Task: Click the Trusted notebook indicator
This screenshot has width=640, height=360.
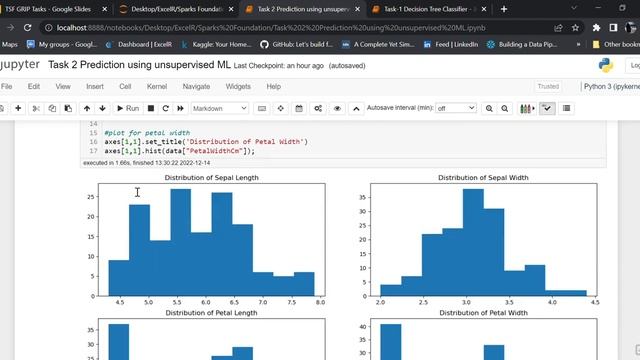Action: [548, 87]
